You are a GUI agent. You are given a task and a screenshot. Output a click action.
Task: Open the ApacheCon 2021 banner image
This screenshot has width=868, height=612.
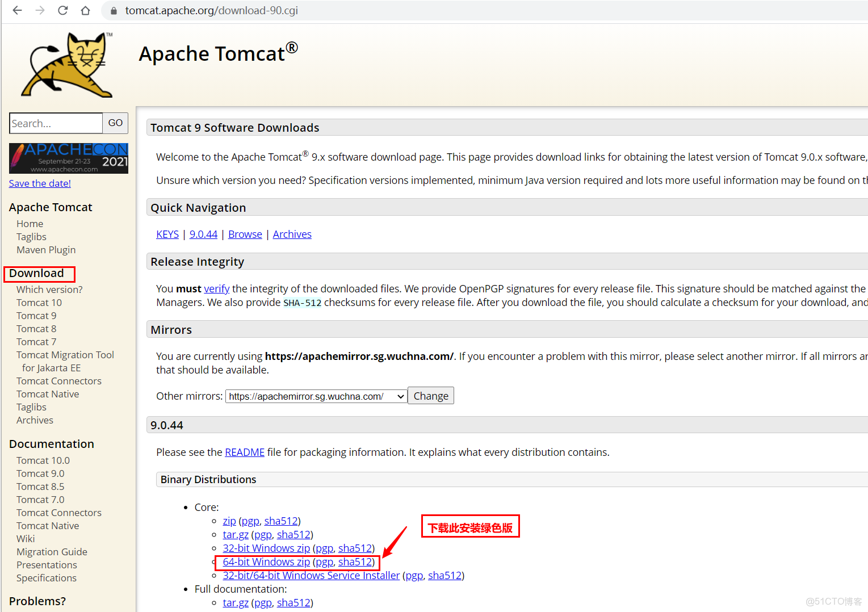69,158
